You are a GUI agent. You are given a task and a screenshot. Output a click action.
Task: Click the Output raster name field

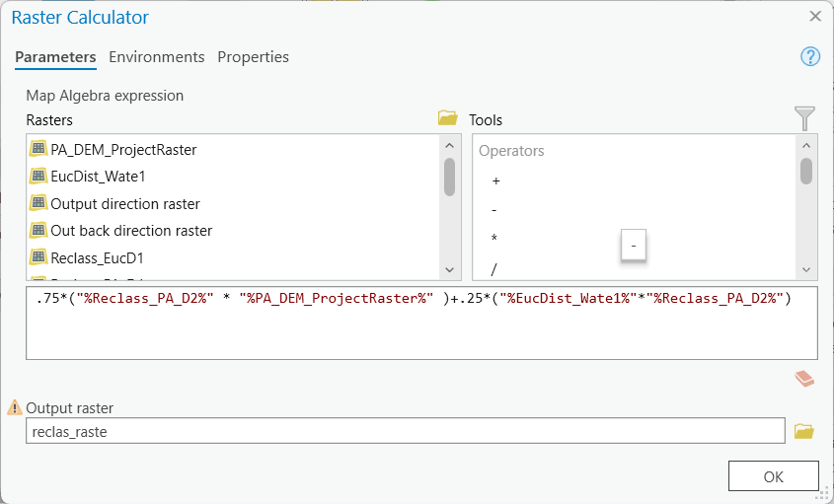point(405,431)
